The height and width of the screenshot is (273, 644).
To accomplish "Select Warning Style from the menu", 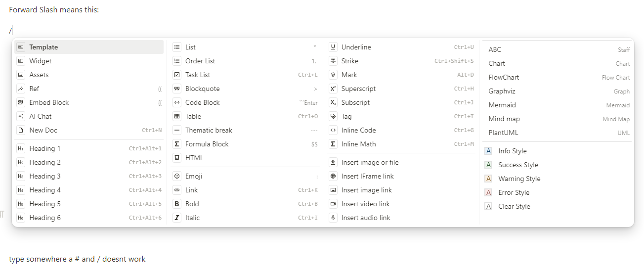I will click(x=519, y=179).
